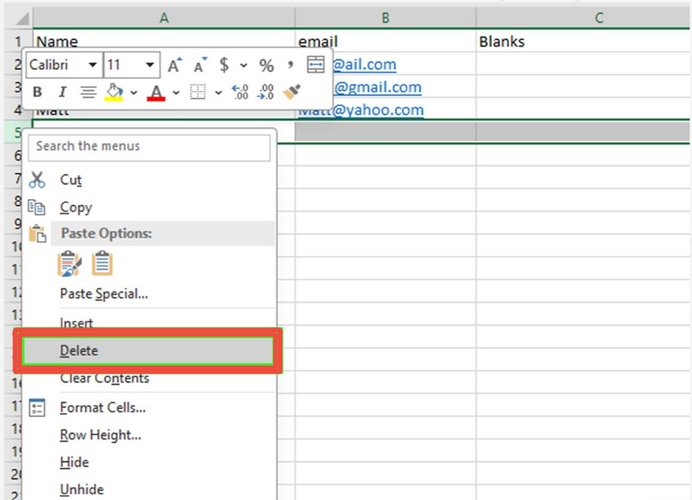Screen dimensions: 692x500
Task: Click the Increase Decimal icon
Action: [240, 92]
